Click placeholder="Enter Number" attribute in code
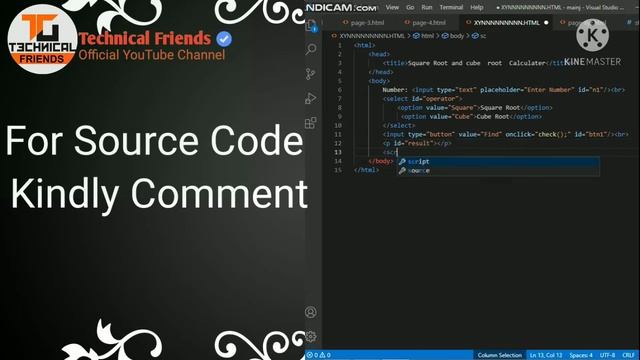Screen dimensions: 640x360 527,90
